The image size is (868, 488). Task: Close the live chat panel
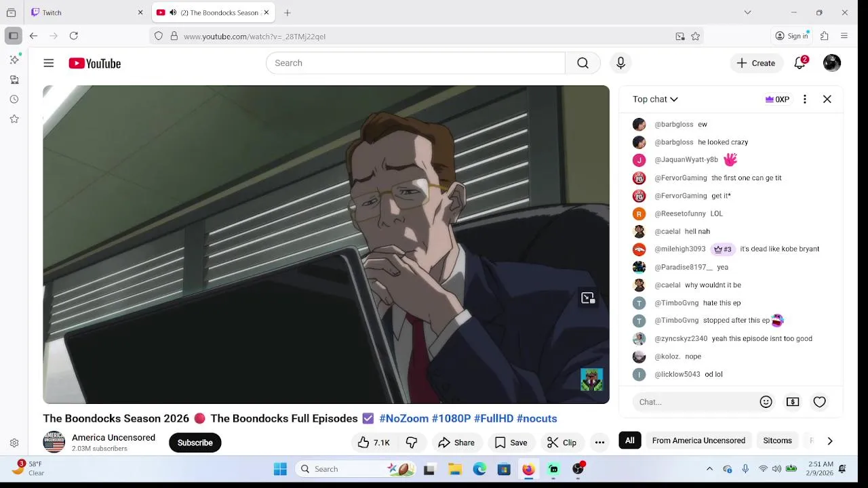tap(827, 99)
